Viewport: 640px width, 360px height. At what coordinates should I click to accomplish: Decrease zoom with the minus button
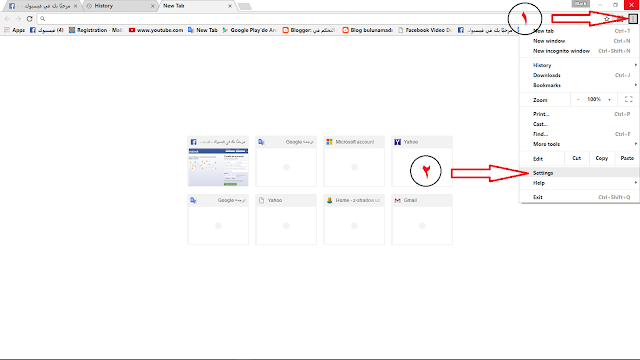coord(578,100)
